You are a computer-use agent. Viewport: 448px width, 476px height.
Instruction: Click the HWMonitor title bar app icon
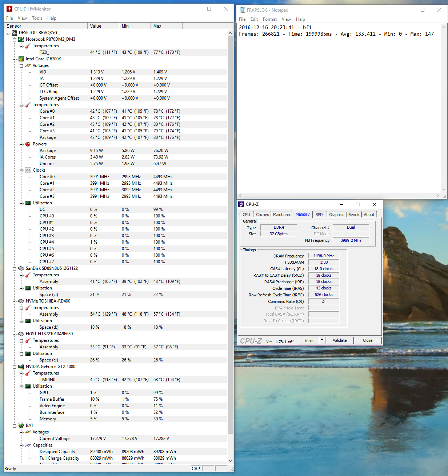9,9
